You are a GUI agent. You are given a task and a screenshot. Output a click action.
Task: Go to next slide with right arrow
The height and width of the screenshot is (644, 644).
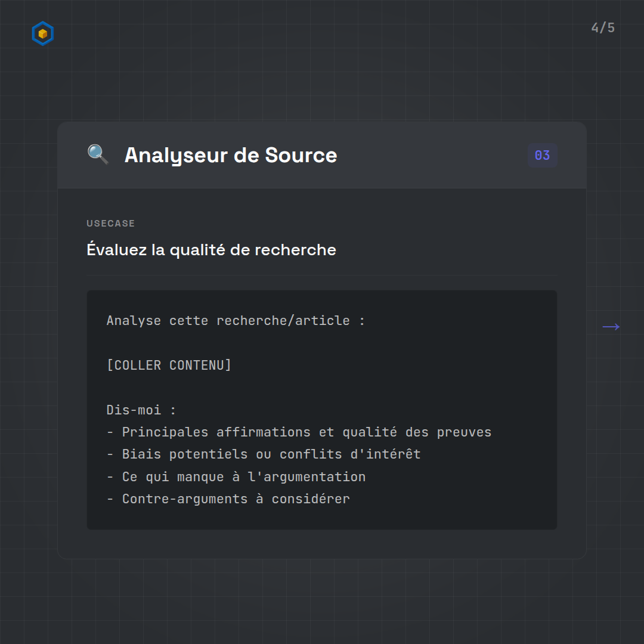tap(611, 327)
